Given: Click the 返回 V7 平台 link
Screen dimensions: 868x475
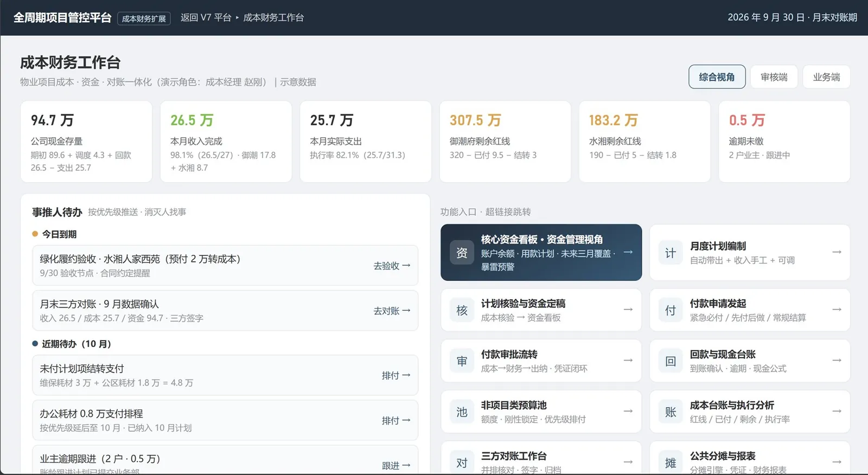Looking at the screenshot, I should (x=206, y=18).
